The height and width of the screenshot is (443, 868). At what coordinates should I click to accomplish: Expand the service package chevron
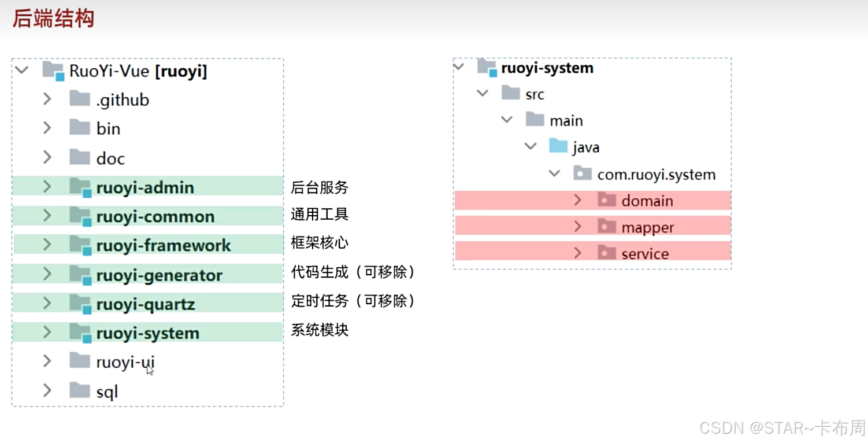pyautogui.click(x=577, y=252)
